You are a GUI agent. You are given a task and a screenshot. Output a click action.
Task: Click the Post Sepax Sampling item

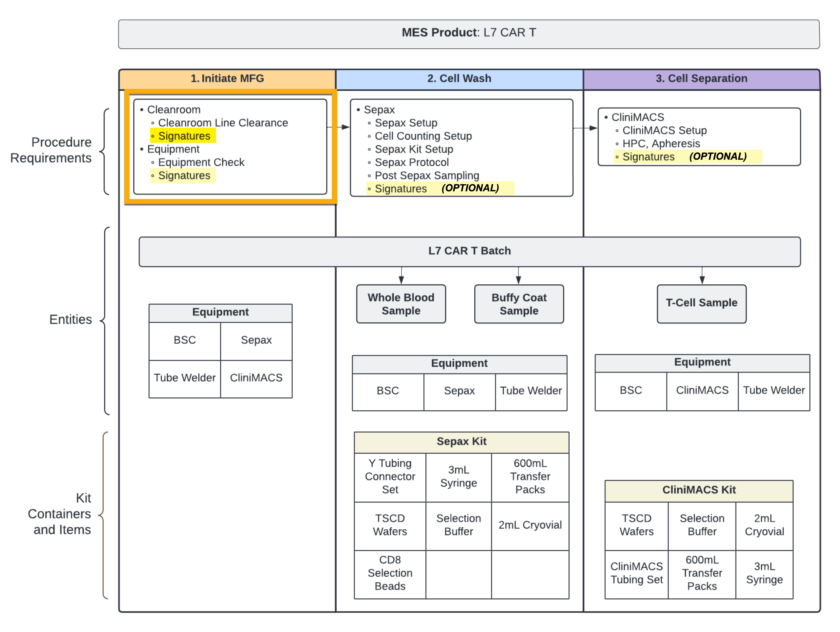[x=427, y=176]
